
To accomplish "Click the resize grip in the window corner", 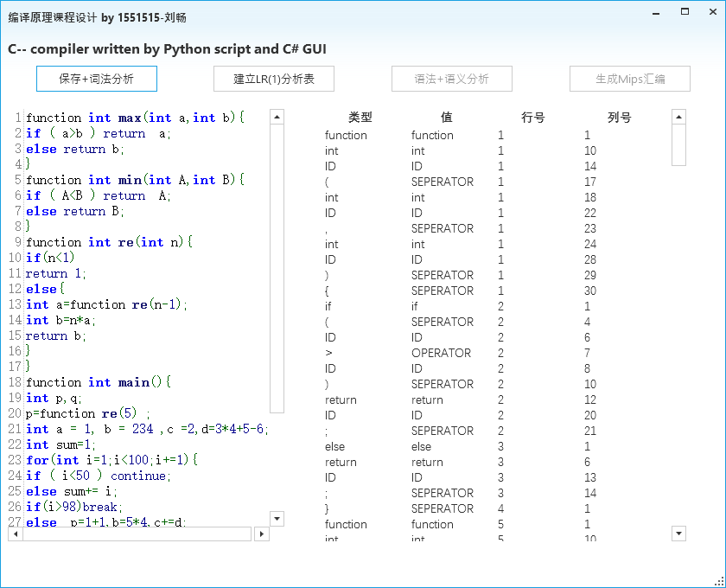I will coord(719,581).
